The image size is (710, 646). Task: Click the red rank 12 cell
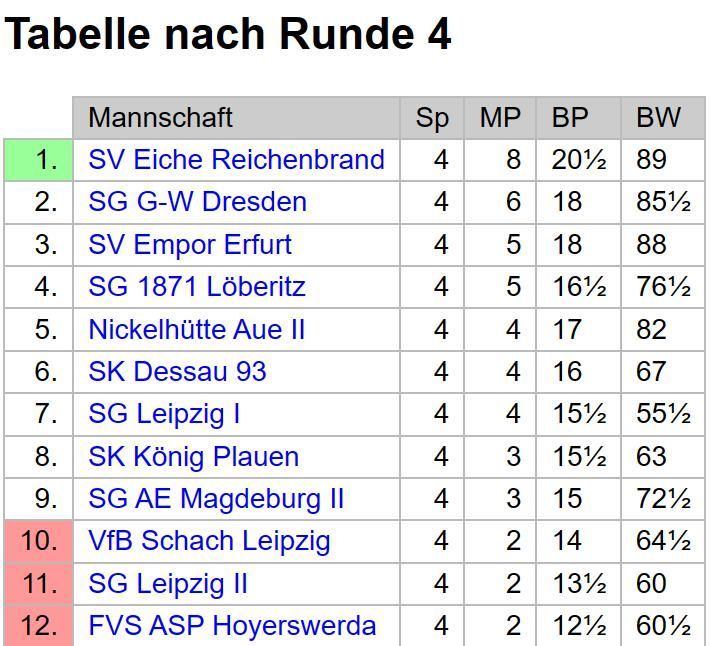coord(39,626)
